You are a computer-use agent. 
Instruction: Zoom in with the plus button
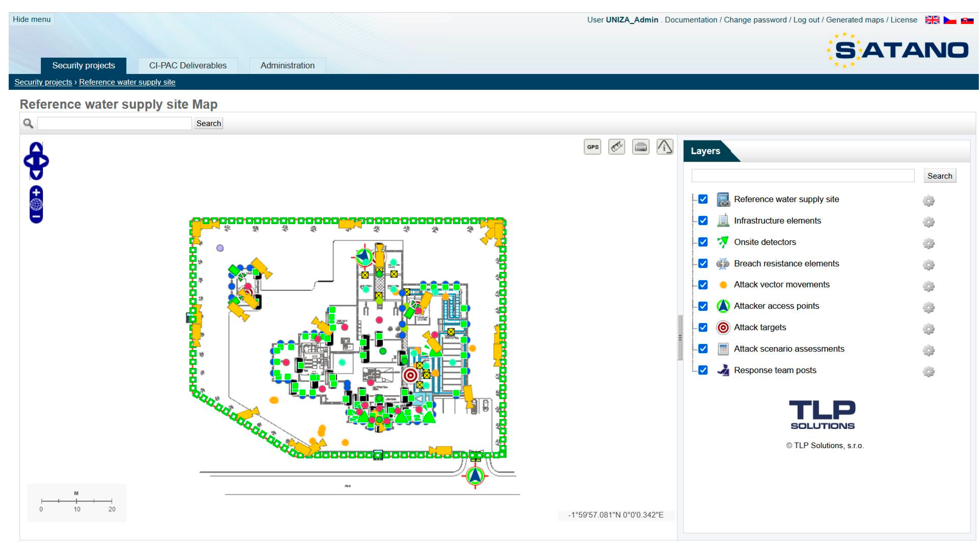pos(36,193)
